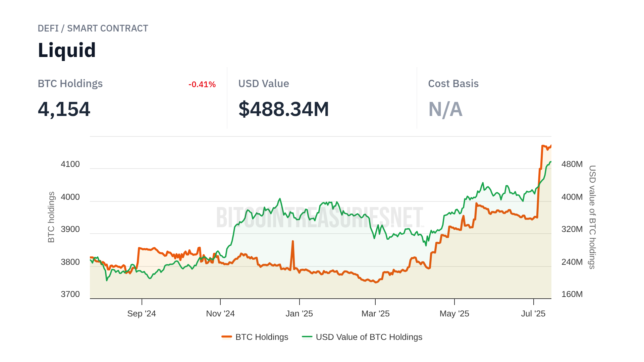This screenshot has height=362, width=644.
Task: Click the 4100 BTC holdings axis label
Action: pos(70,164)
